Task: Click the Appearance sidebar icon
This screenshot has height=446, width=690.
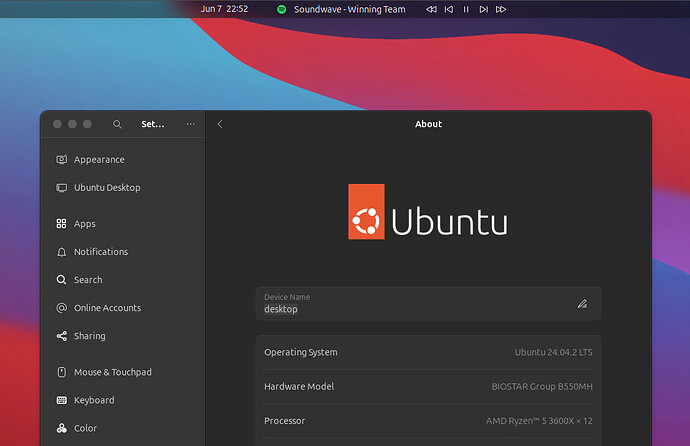Action: [x=62, y=159]
